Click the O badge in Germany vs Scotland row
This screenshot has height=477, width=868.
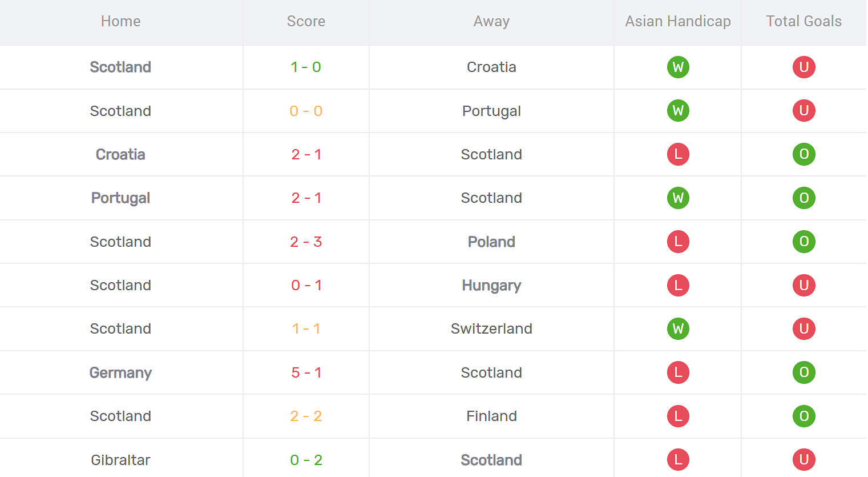tap(804, 372)
